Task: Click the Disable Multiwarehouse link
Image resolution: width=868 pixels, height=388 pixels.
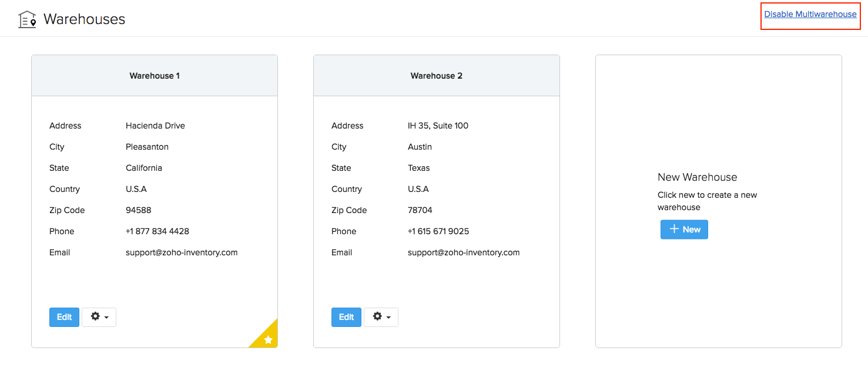Action: [810, 14]
